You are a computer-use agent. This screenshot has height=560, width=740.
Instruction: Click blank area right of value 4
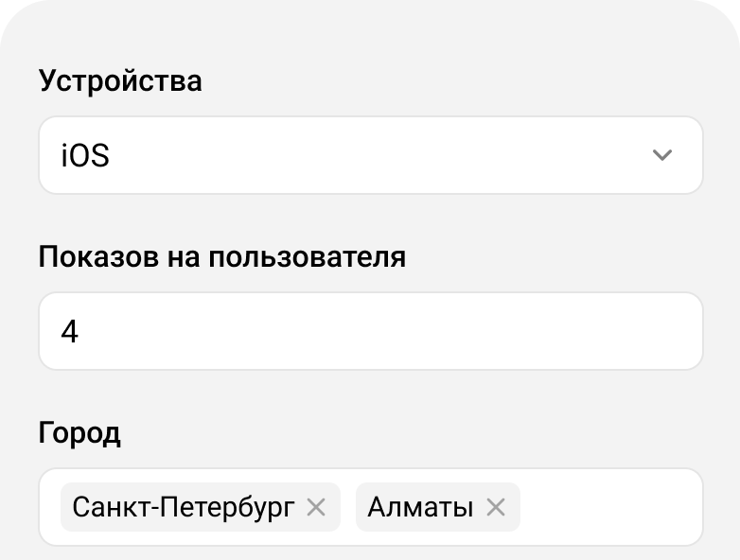click(426, 332)
